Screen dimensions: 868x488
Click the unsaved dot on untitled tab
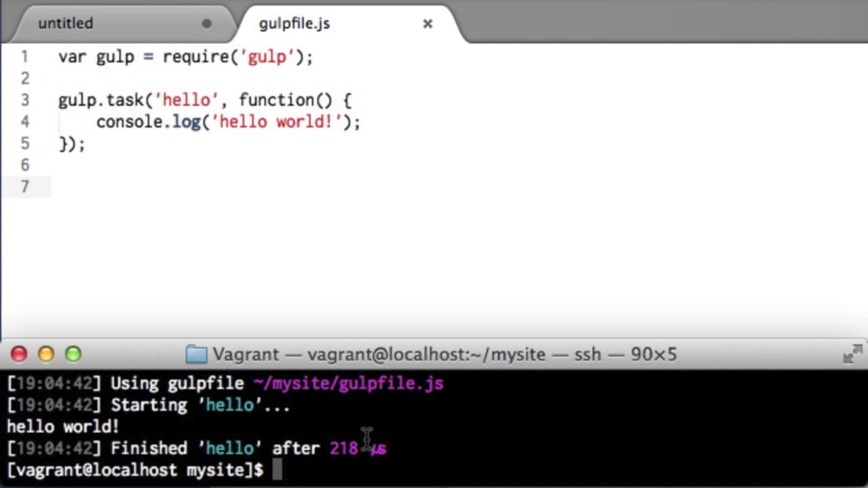tap(206, 23)
